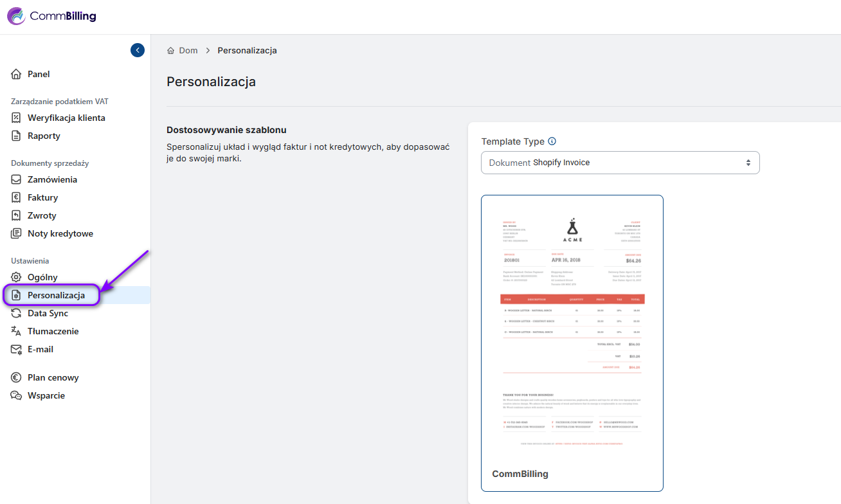Open the Raporti document icon labeled Raporty
This screenshot has height=504, width=841.
click(17, 136)
